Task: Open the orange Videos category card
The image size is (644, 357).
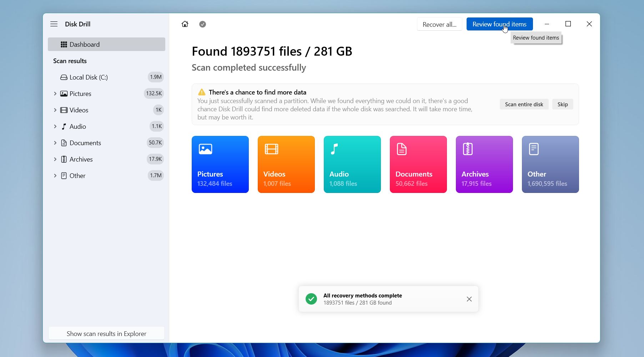Action: pyautogui.click(x=286, y=164)
